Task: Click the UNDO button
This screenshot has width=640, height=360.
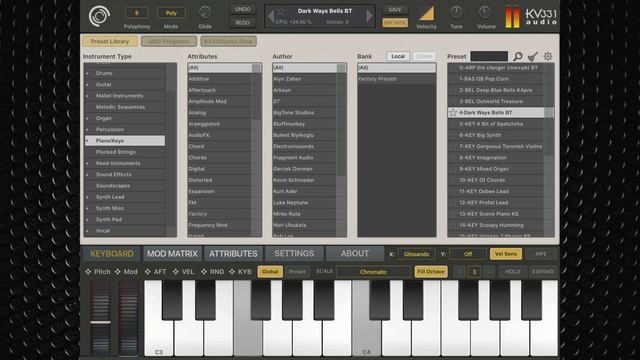Action: pos(242,9)
